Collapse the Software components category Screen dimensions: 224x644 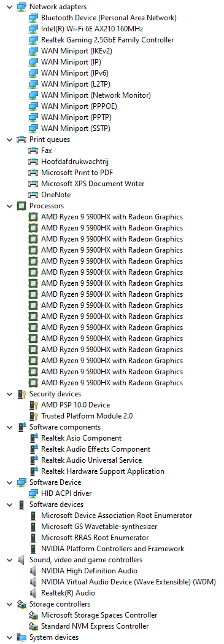coord(9,427)
